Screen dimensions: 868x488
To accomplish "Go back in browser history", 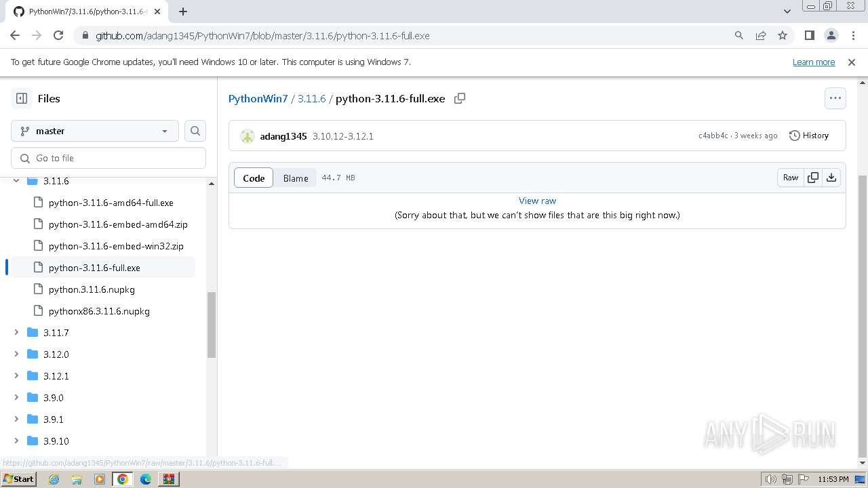I will [15, 35].
